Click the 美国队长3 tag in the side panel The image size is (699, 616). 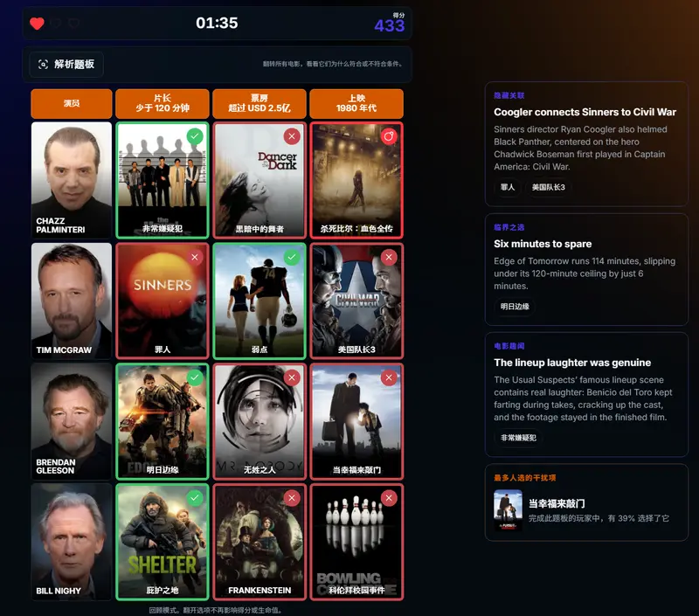pyautogui.click(x=549, y=187)
